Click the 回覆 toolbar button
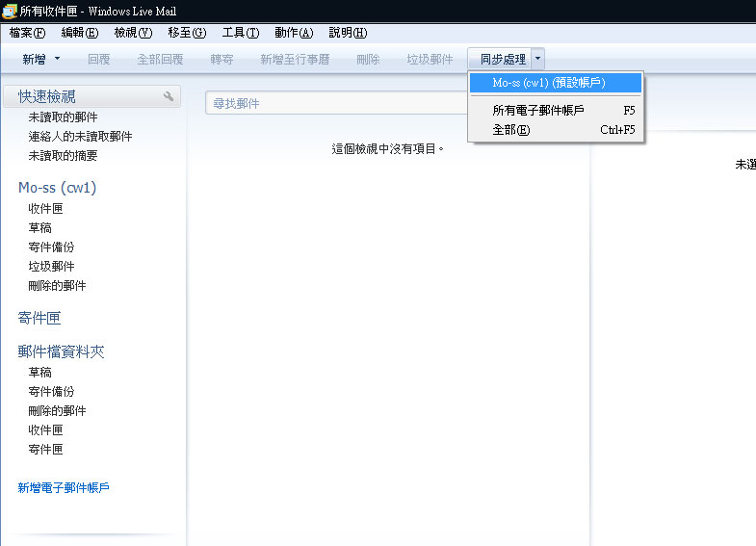The height and width of the screenshot is (546, 756). click(99, 60)
